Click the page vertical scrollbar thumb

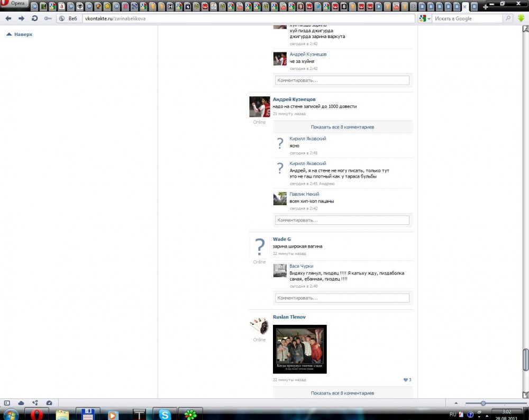[x=525, y=360]
